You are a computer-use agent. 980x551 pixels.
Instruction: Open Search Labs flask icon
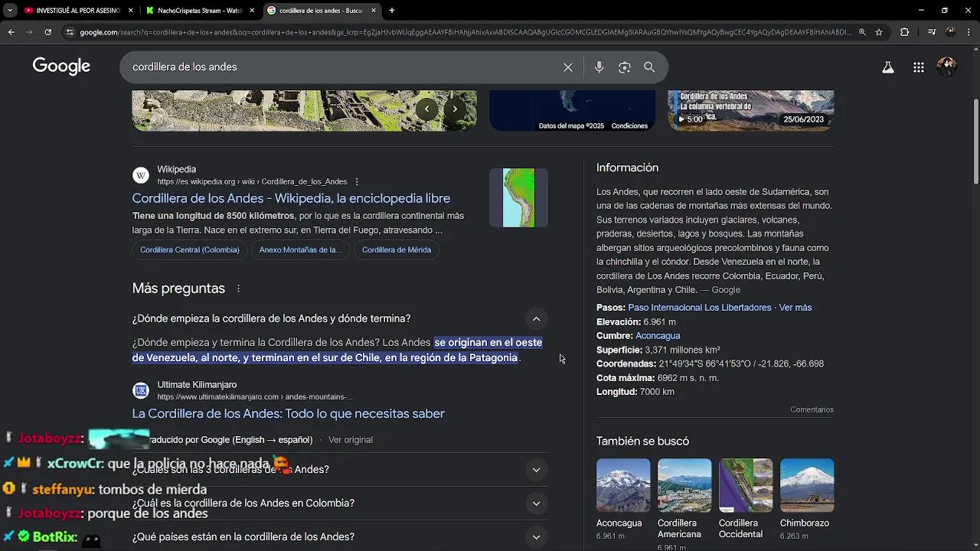[x=888, y=67]
